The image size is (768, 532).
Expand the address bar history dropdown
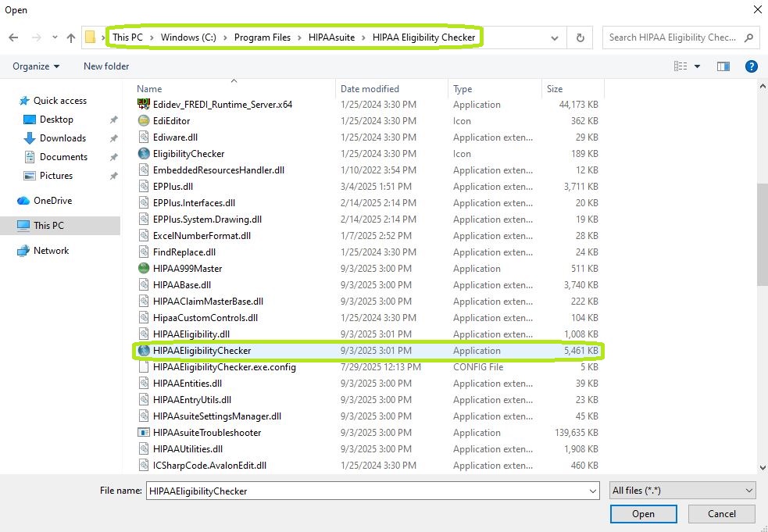pyautogui.click(x=555, y=37)
